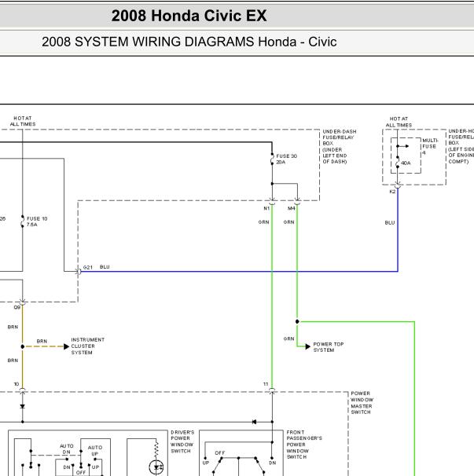Click the "AUTO DN" switch position label

click(67, 449)
